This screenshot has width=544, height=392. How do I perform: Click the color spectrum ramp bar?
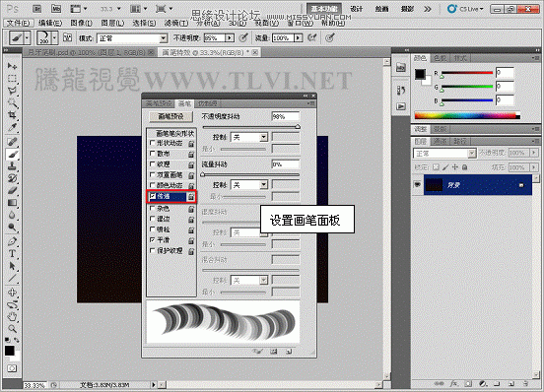467,115
